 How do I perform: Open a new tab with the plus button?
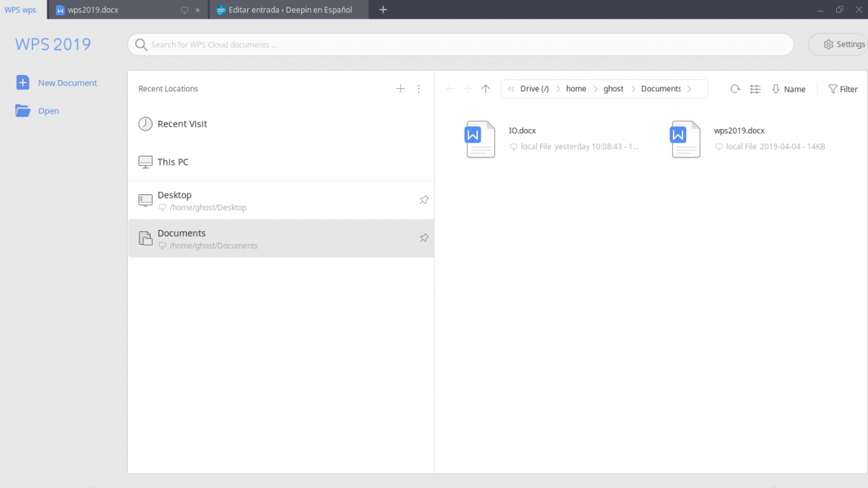(383, 10)
